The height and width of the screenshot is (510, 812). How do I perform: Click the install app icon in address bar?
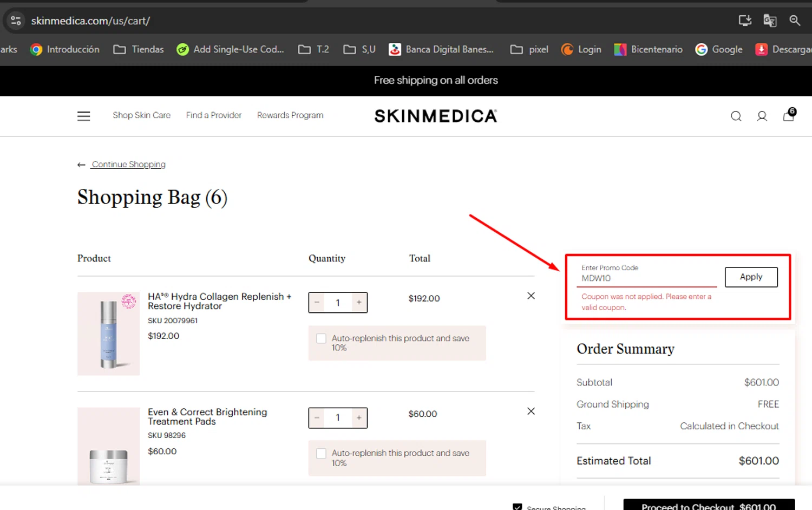pos(745,21)
